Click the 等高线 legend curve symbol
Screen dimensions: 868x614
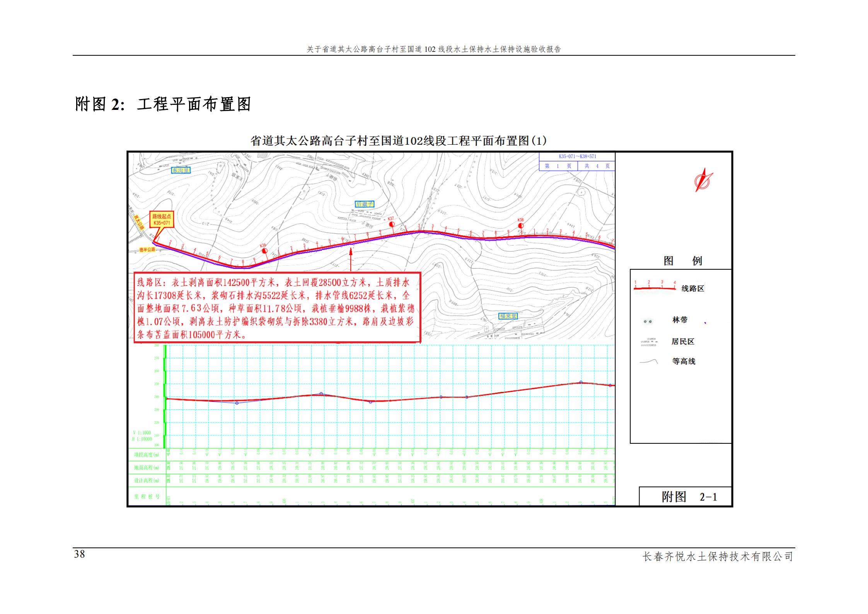[649, 362]
